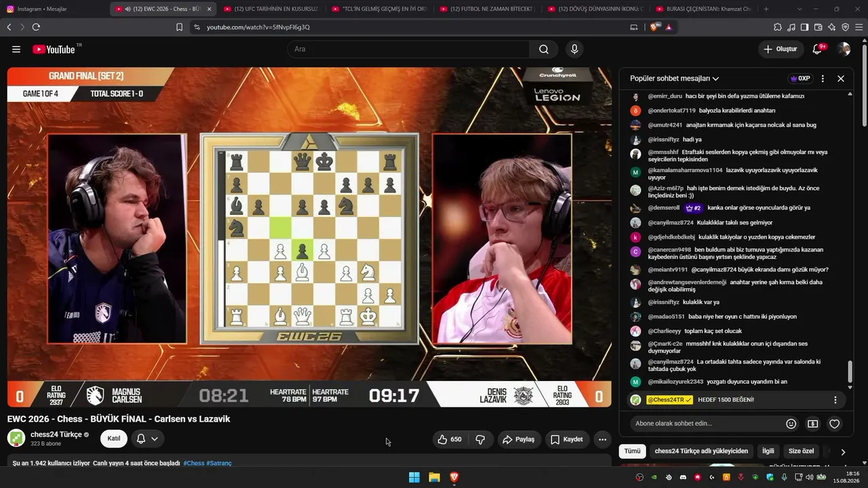
Task: Dislike the video with thumbs down
Action: [x=480, y=439]
